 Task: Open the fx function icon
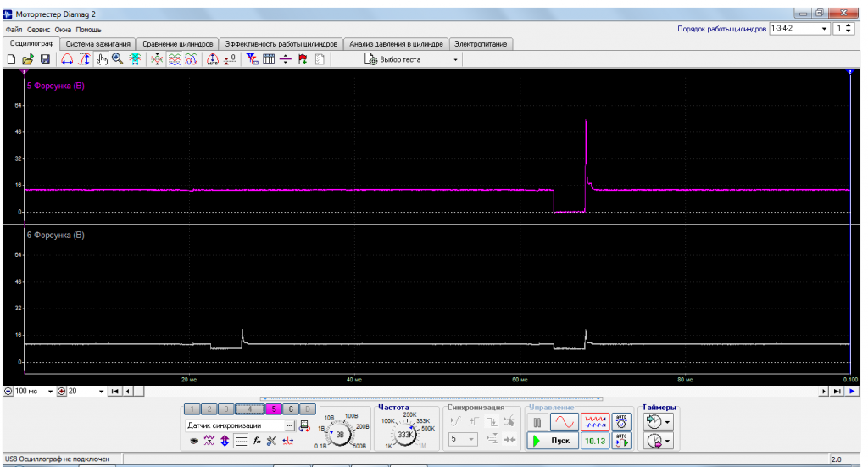(256, 441)
